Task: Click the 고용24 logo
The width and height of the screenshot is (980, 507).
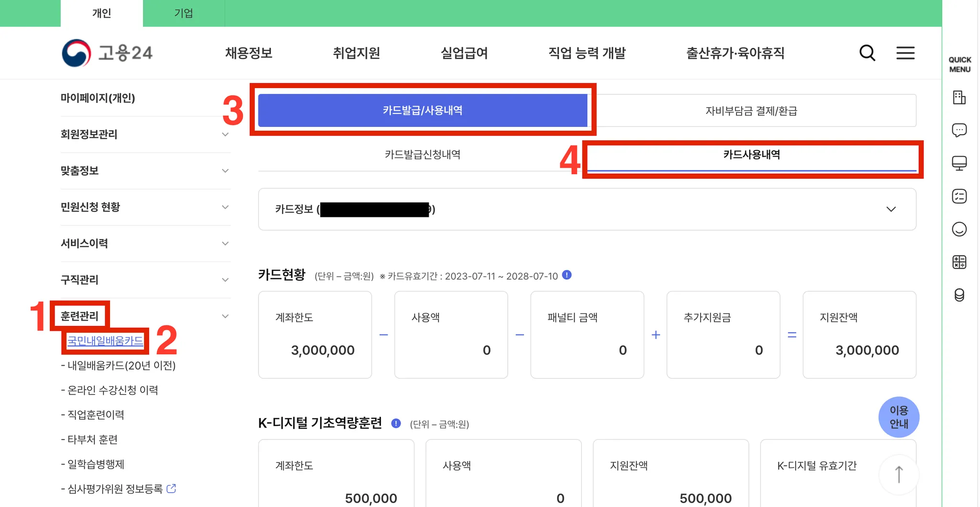Action: tap(107, 53)
